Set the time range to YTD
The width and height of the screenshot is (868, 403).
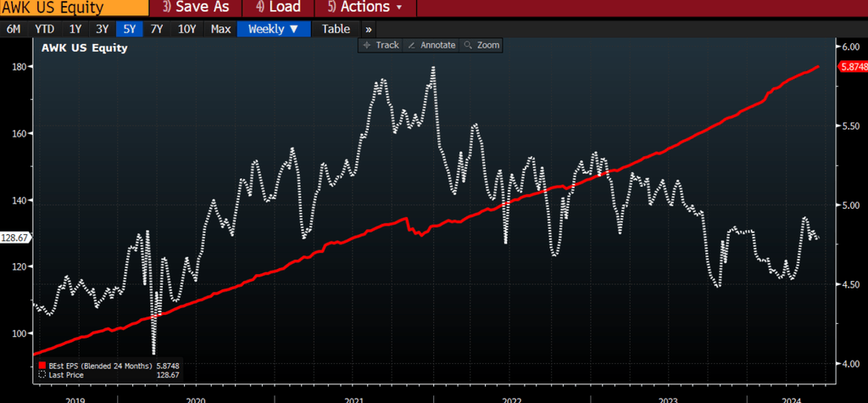click(x=44, y=29)
